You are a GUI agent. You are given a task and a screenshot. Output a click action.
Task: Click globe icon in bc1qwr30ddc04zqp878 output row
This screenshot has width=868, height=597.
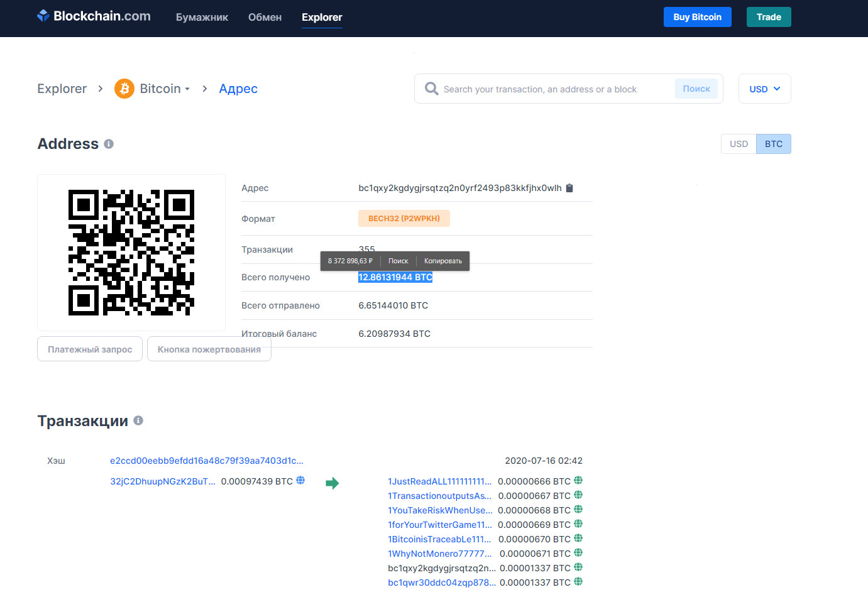click(x=578, y=581)
